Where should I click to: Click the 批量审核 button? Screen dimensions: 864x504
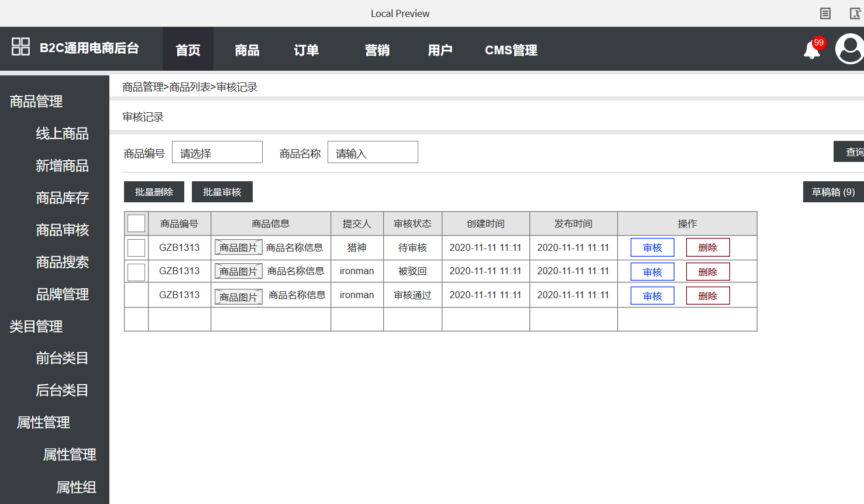tap(222, 192)
